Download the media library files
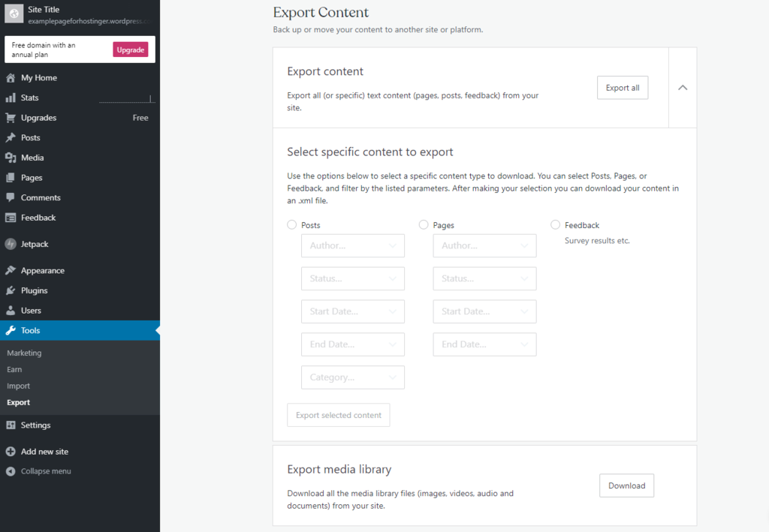Screen dimensions: 769x532 click(626, 485)
